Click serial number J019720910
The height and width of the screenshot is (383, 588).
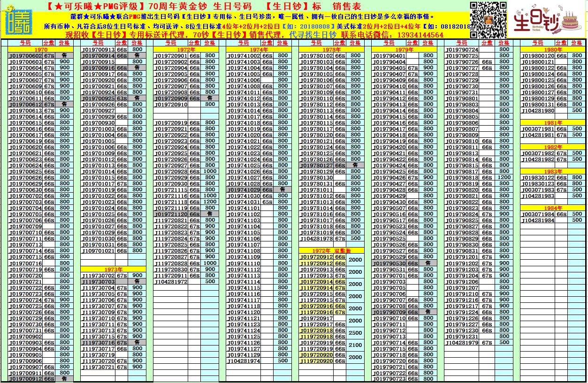(171, 105)
